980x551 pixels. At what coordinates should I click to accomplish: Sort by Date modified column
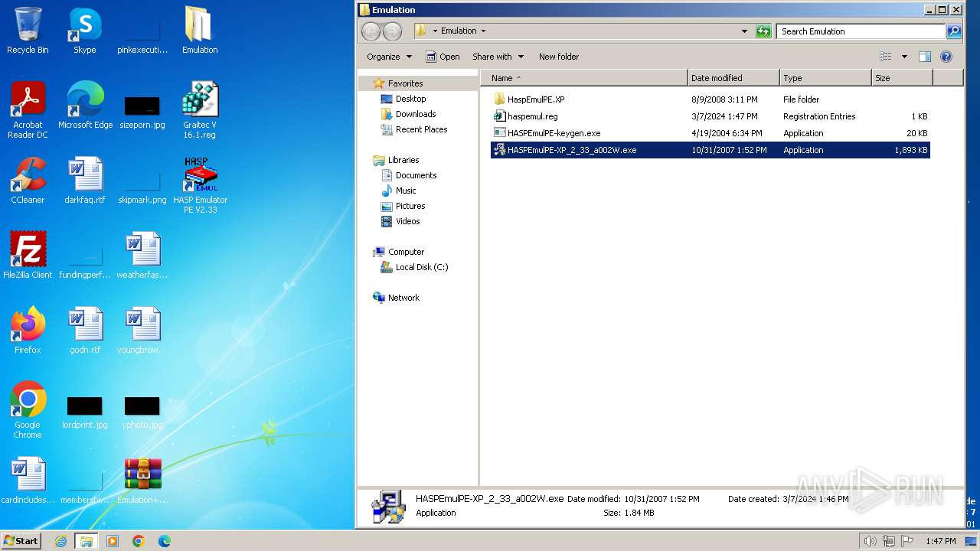click(x=733, y=78)
